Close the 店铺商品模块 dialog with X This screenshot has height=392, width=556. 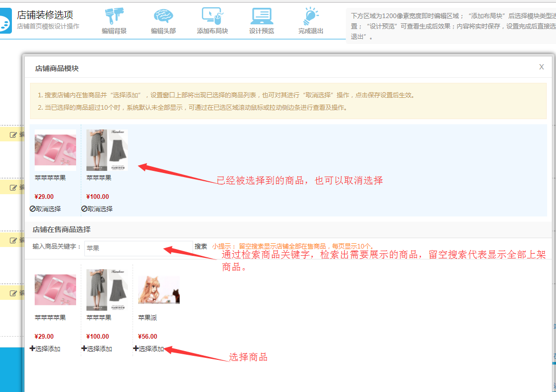[542, 67]
